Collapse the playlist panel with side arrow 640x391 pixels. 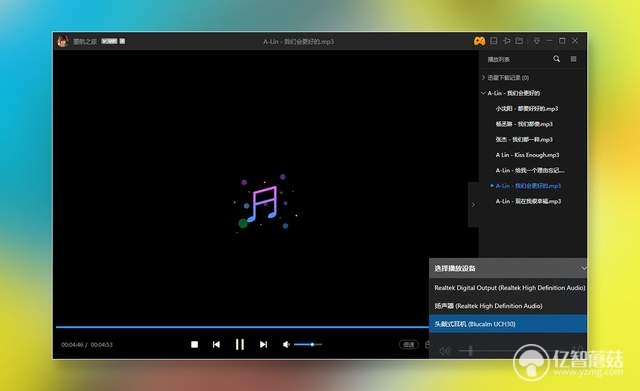473,205
